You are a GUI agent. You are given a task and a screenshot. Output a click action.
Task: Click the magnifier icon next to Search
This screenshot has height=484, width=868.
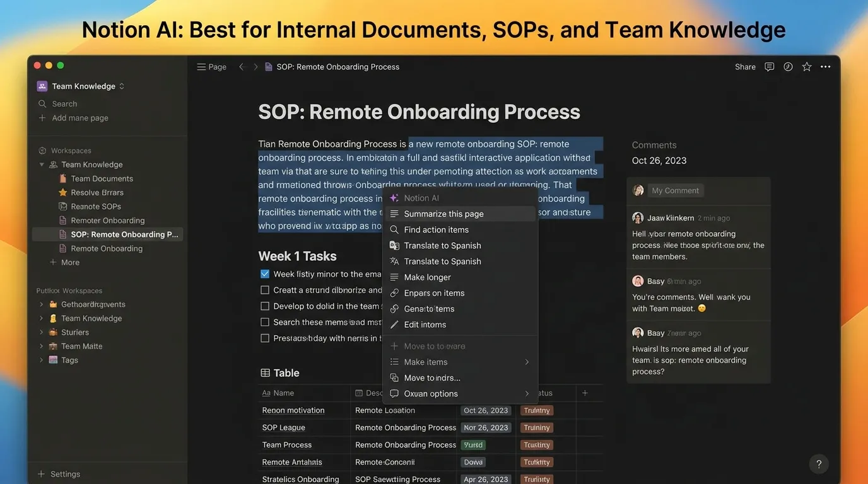coord(42,104)
